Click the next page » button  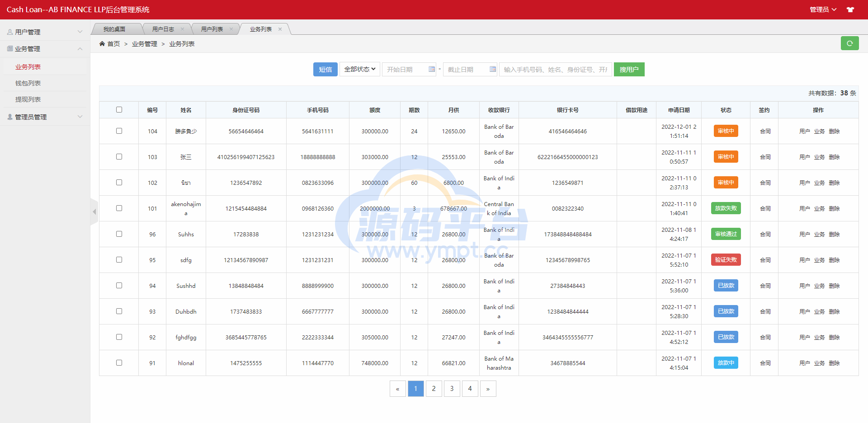tap(488, 389)
